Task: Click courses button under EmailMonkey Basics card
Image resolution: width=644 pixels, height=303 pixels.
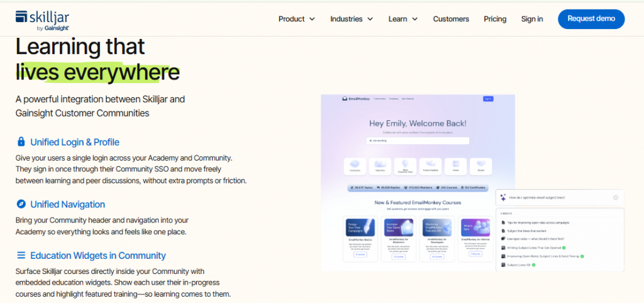Action: [x=360, y=254]
